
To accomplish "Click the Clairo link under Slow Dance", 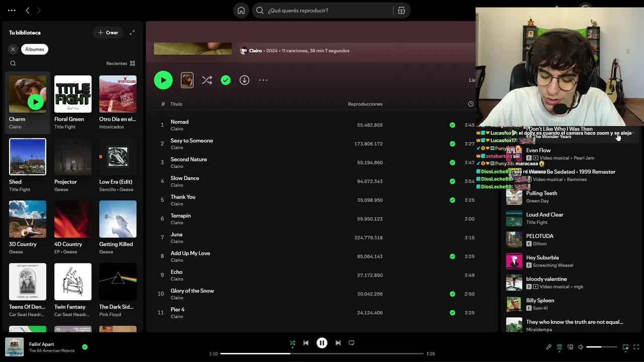I will 177,185.
